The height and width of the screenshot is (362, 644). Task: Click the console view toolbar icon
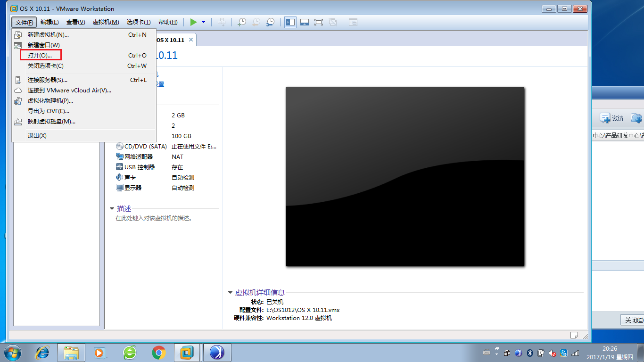353,22
